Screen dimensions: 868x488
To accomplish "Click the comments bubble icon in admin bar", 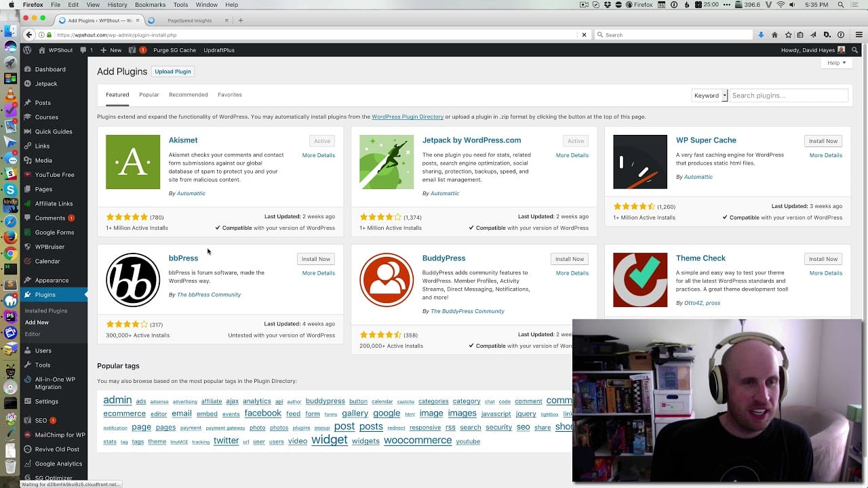I will [83, 50].
